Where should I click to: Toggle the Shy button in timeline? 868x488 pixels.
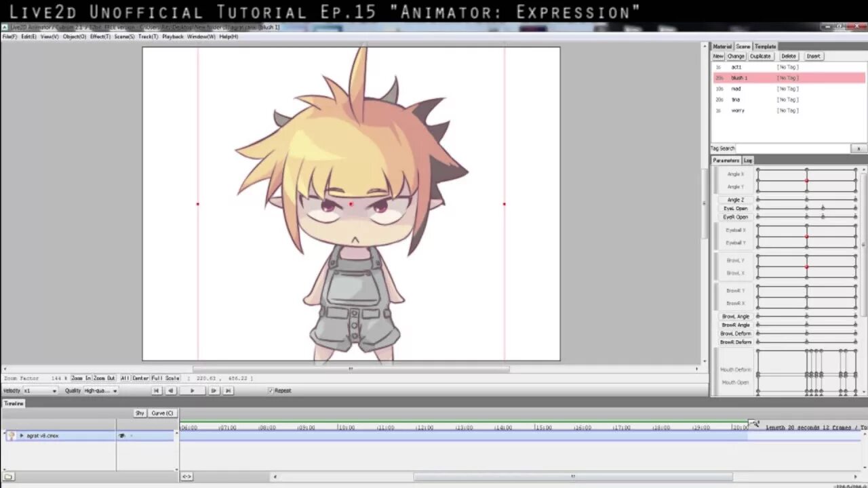(x=140, y=413)
